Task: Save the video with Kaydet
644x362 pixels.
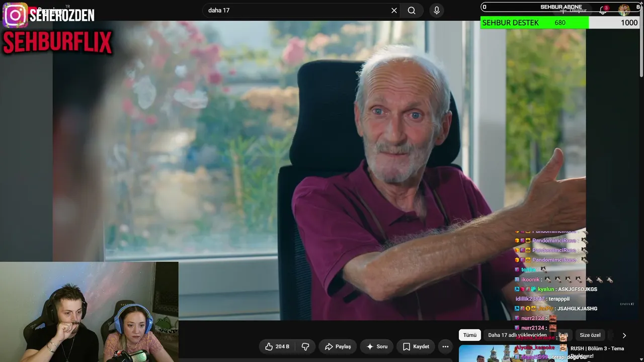Action: click(416, 346)
